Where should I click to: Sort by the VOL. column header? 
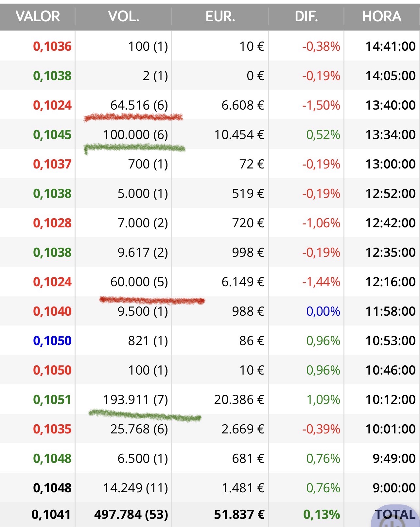(124, 16)
